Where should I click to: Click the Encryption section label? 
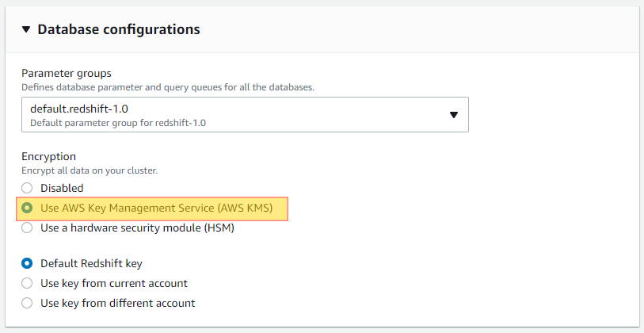[x=48, y=156]
